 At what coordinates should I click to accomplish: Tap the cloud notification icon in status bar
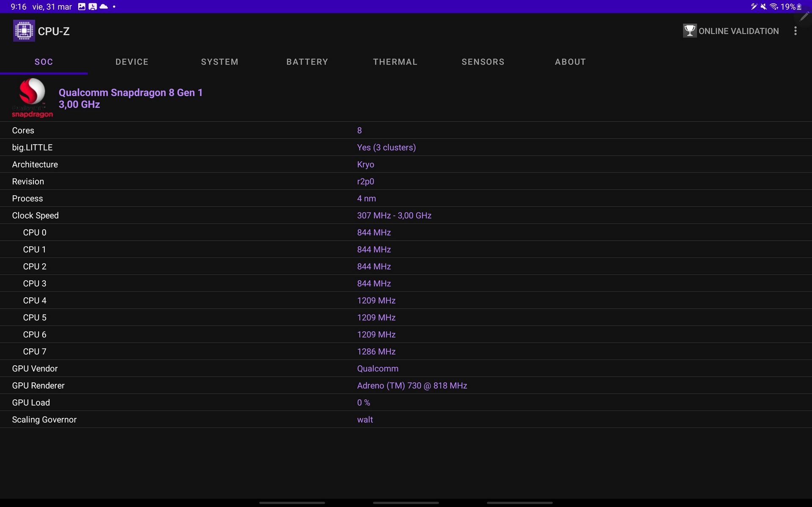(104, 7)
